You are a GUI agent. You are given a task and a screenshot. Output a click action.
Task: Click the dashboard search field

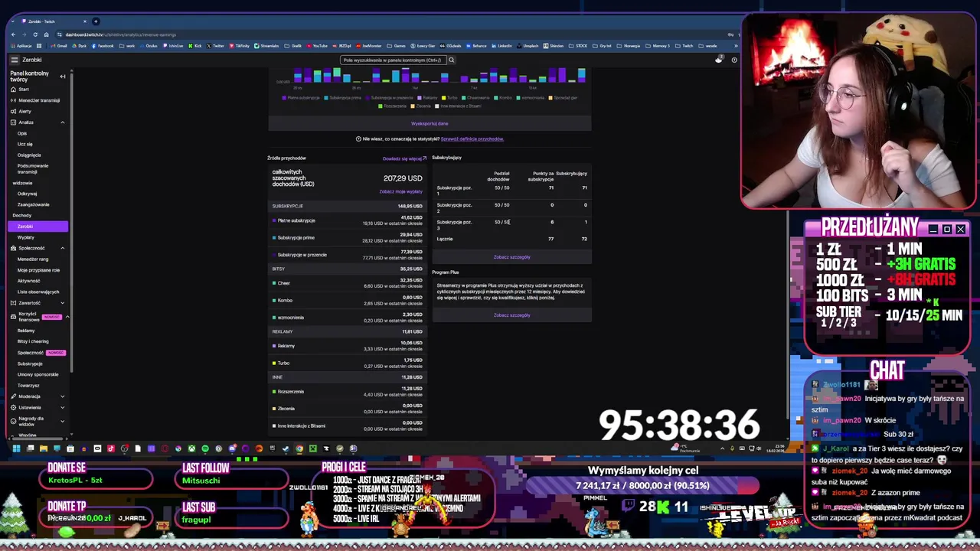coord(393,60)
